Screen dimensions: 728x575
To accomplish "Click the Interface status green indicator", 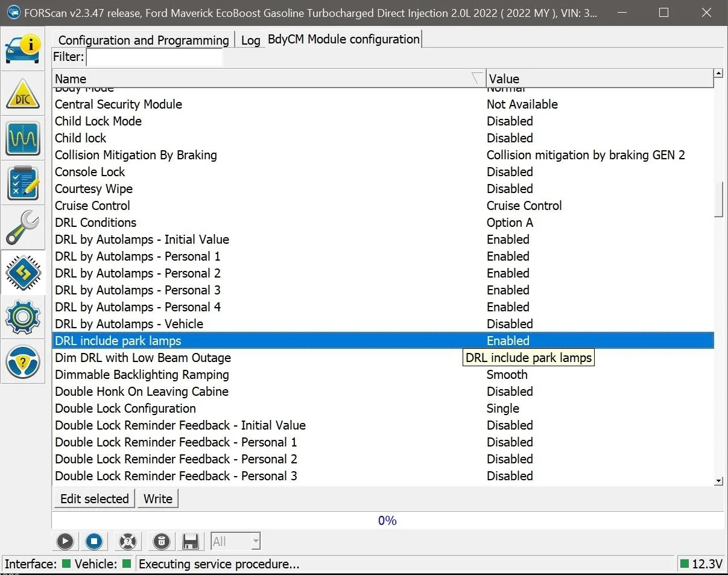I will pyautogui.click(x=65, y=564).
